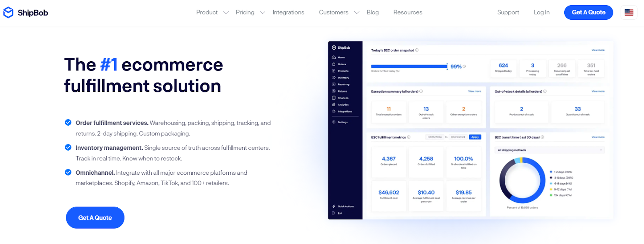
Task: Click Exit icon in dashboard sidebar
Action: pos(334,213)
